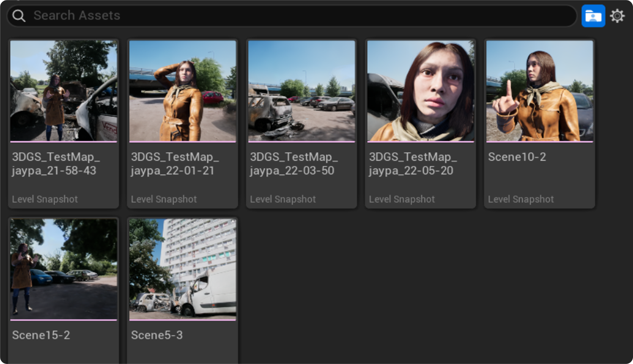Click Level Snapshot label under jaypa_22-03-50

pyautogui.click(x=283, y=199)
